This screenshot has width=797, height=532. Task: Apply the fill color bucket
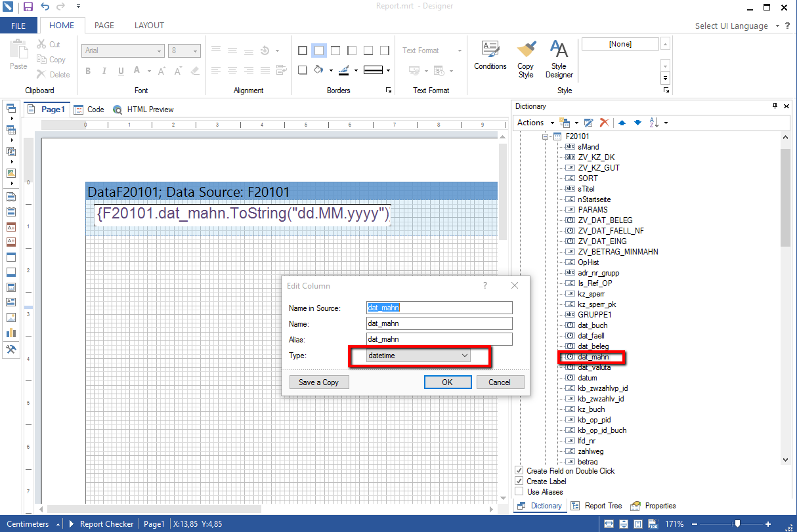(318, 70)
